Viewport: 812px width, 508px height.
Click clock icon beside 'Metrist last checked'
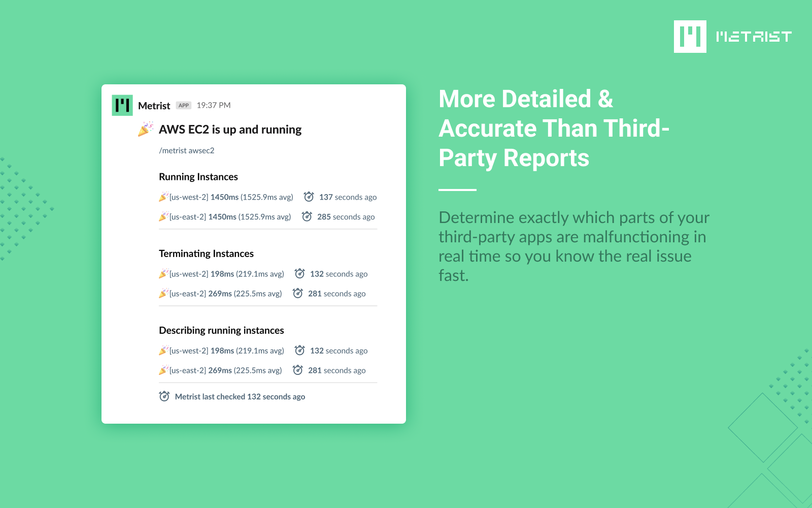164,396
